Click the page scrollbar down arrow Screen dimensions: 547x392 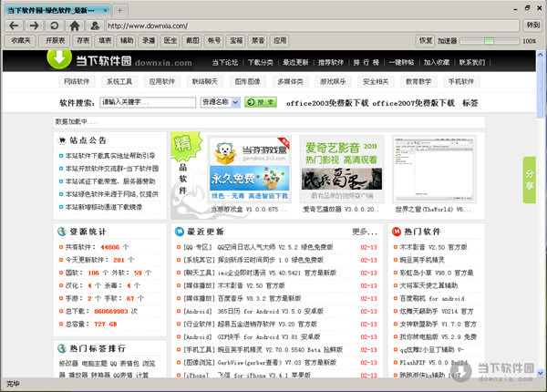[x=540, y=373]
